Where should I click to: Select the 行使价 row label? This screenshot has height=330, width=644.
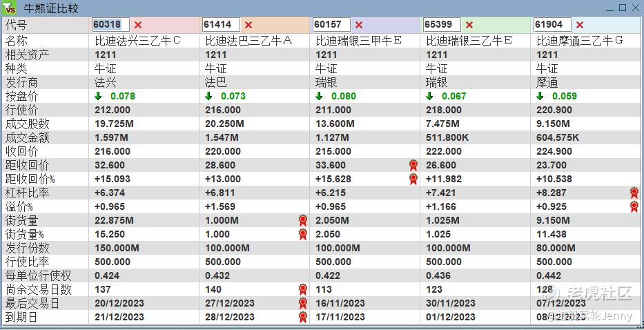[21, 110]
